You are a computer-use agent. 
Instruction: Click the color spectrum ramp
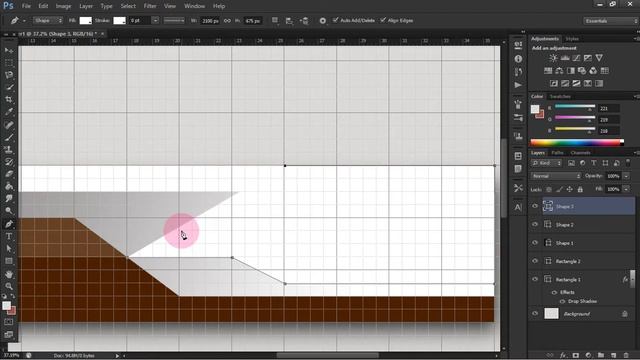pos(577,142)
